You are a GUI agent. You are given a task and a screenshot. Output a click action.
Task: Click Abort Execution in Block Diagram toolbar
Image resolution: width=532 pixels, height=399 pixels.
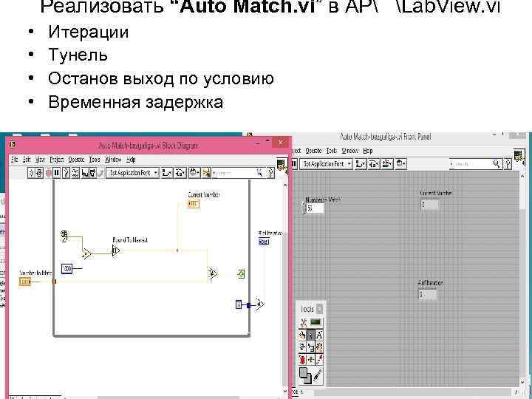[48, 173]
